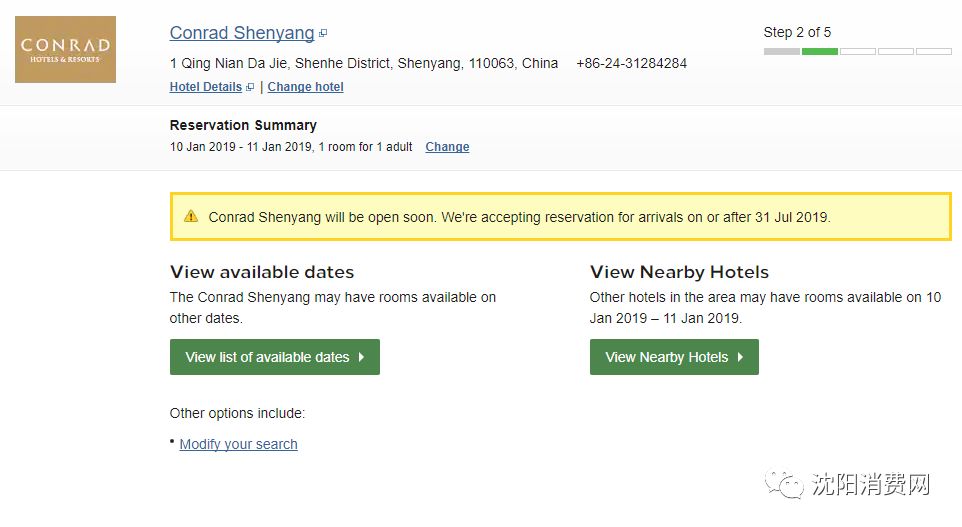Click the arrow on the available dates button
The image size is (962, 527).
pos(361,357)
